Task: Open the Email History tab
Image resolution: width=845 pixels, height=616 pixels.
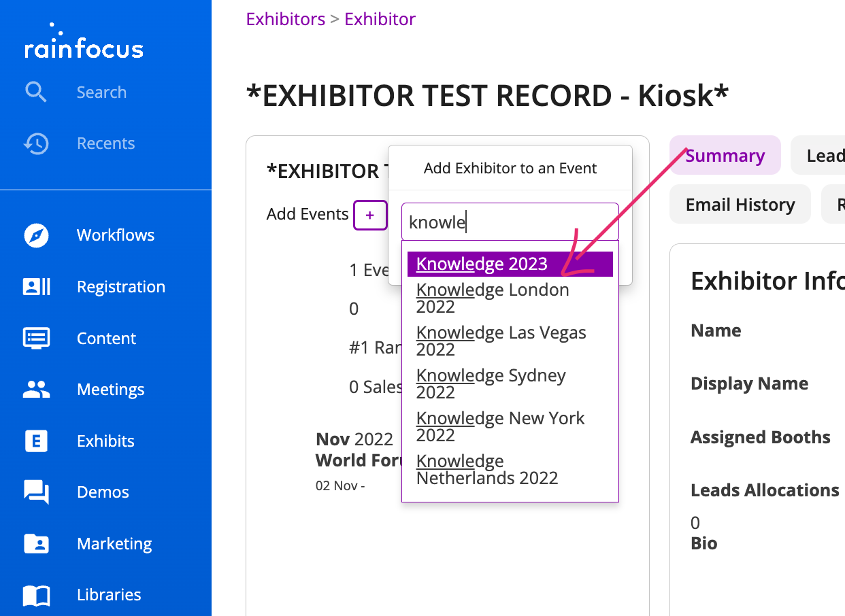Action: pyautogui.click(x=740, y=205)
